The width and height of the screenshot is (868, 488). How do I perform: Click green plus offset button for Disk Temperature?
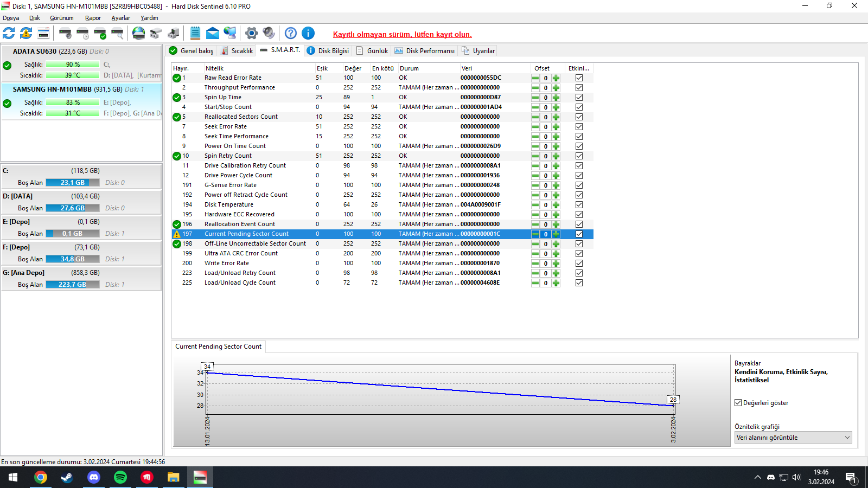[x=556, y=205]
